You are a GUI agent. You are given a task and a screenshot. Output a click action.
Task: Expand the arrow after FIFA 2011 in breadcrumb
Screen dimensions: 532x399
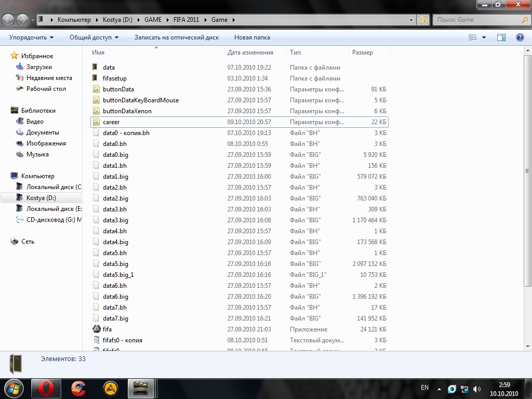click(x=205, y=20)
